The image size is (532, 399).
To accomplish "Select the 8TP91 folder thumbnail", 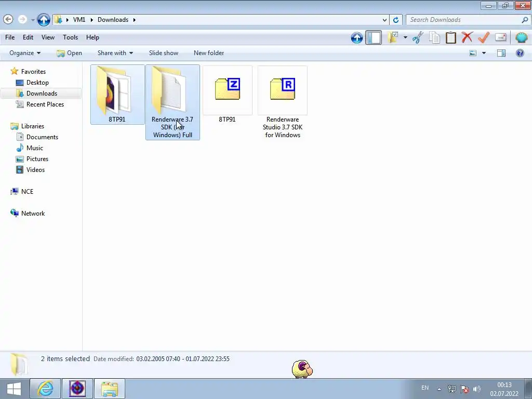I will tap(117, 95).
